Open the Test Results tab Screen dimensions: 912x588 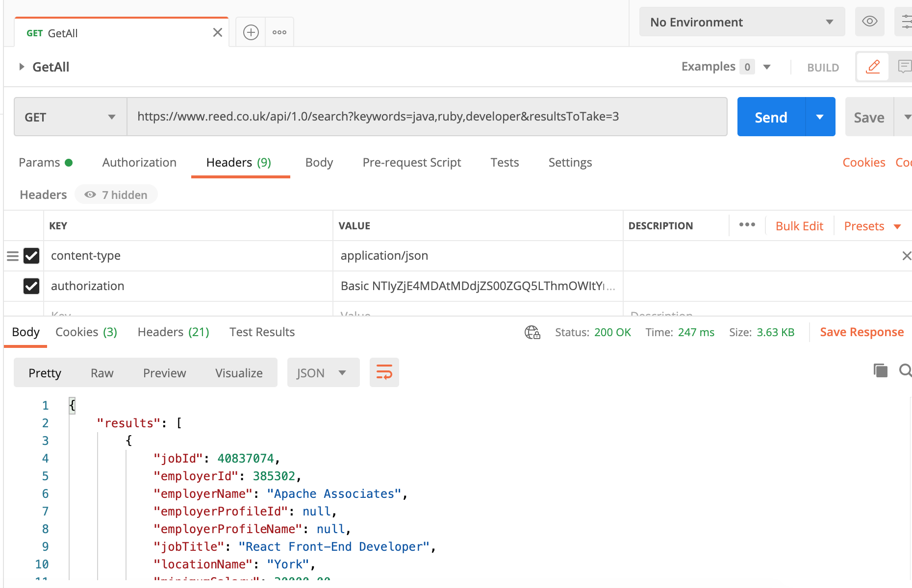coord(262,332)
